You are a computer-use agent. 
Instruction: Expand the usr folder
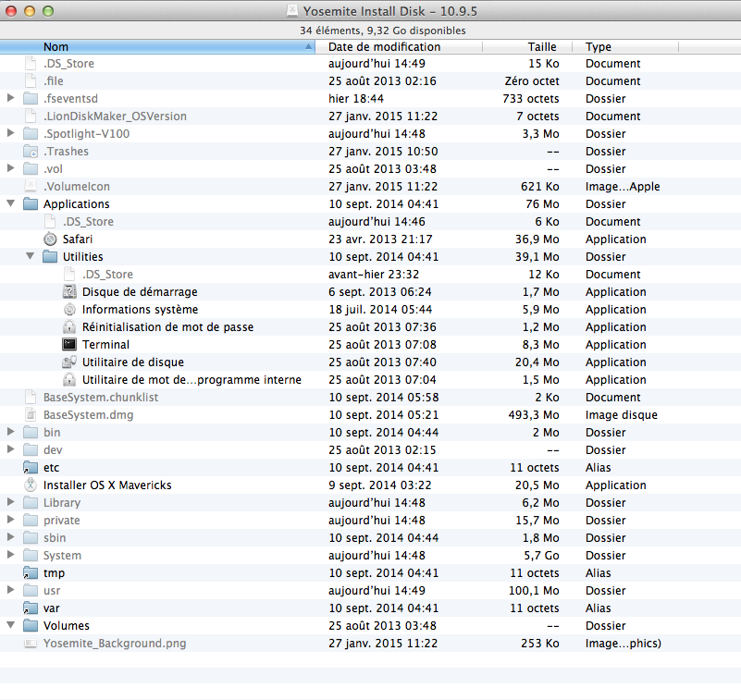point(10,590)
